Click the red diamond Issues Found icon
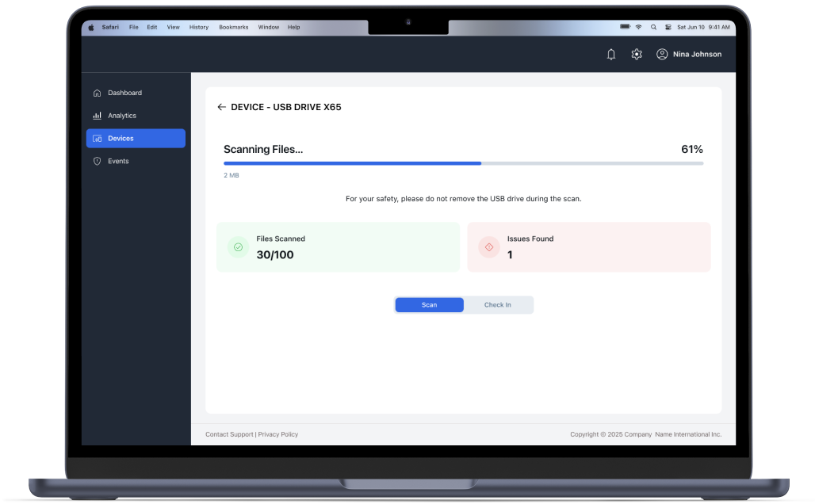The height and width of the screenshot is (504, 815). (489, 247)
